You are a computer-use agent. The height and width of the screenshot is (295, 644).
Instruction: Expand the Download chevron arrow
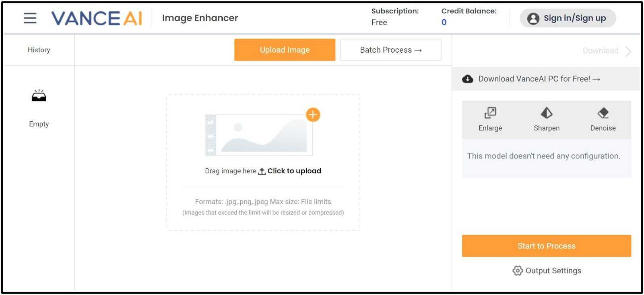pyautogui.click(x=628, y=51)
